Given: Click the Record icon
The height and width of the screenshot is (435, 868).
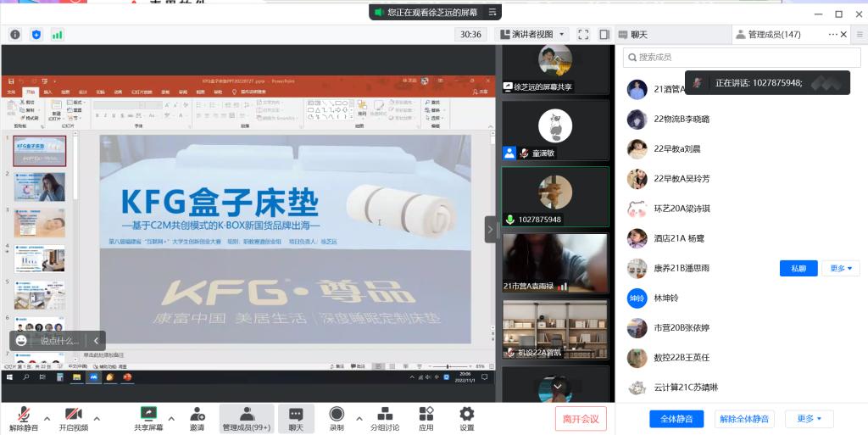Looking at the screenshot, I should pyautogui.click(x=337, y=415).
